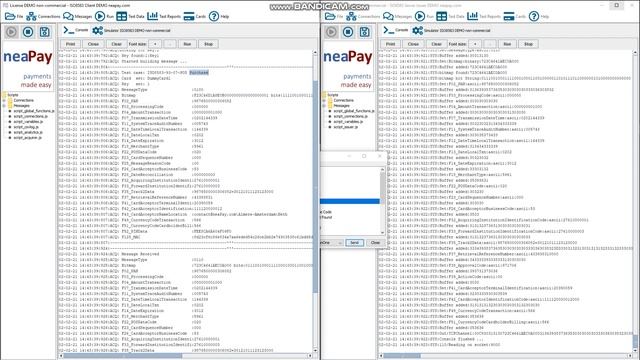Increase font size in right window console
This screenshot has height=360, width=640.
click(475, 44)
